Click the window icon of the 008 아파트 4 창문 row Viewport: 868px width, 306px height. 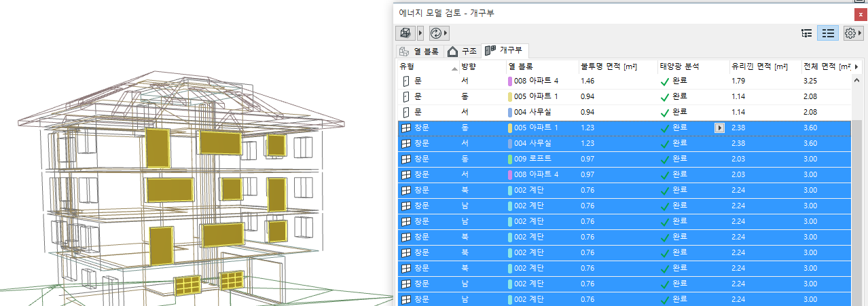[x=405, y=174]
